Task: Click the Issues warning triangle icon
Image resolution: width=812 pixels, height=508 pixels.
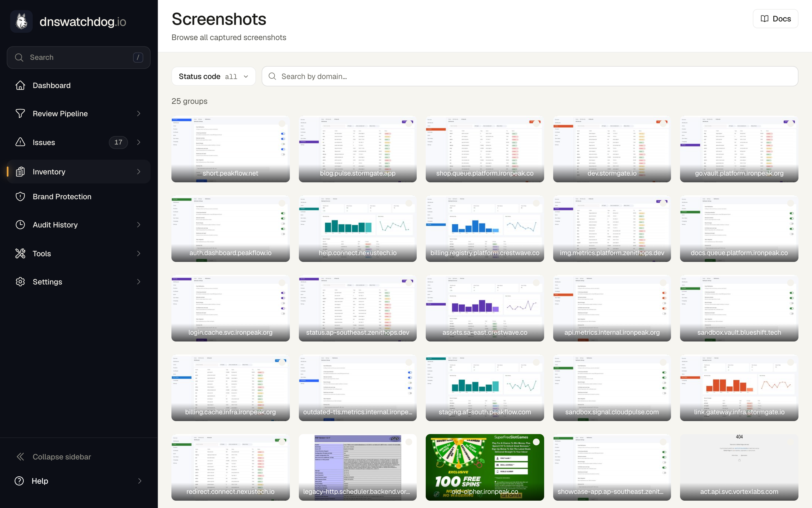Action: [x=20, y=142]
